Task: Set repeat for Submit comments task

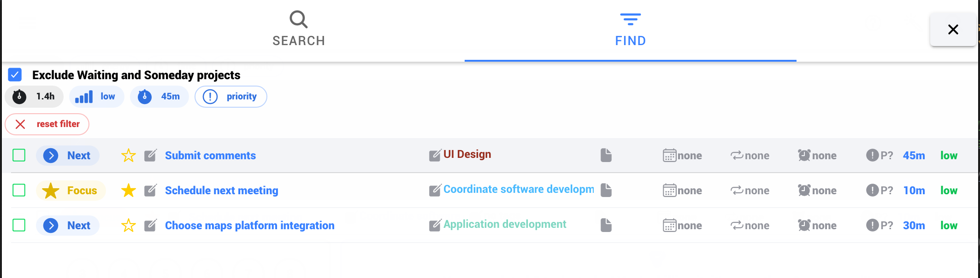Action: pyautogui.click(x=750, y=156)
